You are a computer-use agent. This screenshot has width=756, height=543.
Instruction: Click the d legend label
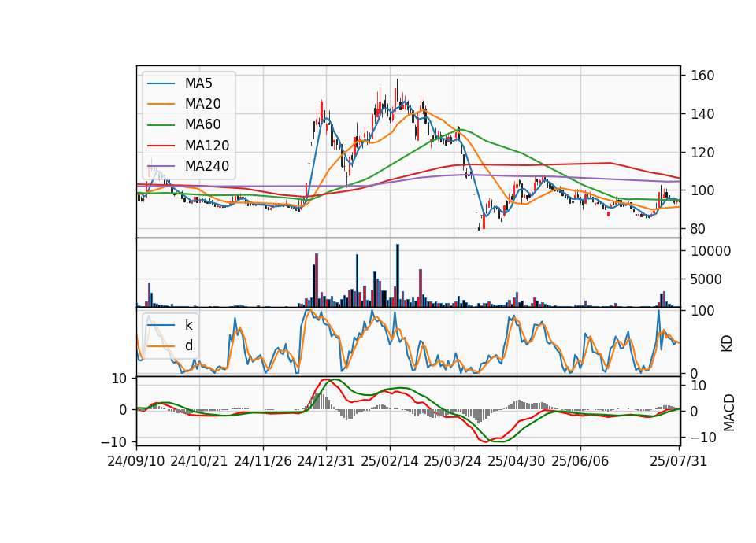(x=188, y=345)
